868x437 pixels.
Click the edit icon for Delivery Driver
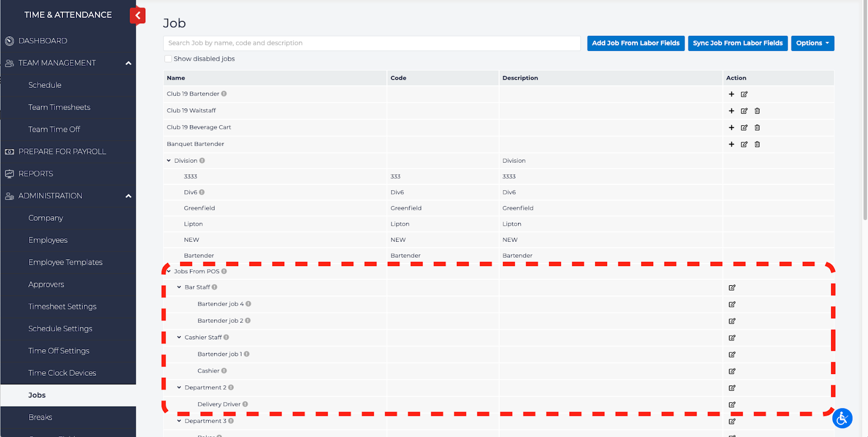click(x=732, y=405)
